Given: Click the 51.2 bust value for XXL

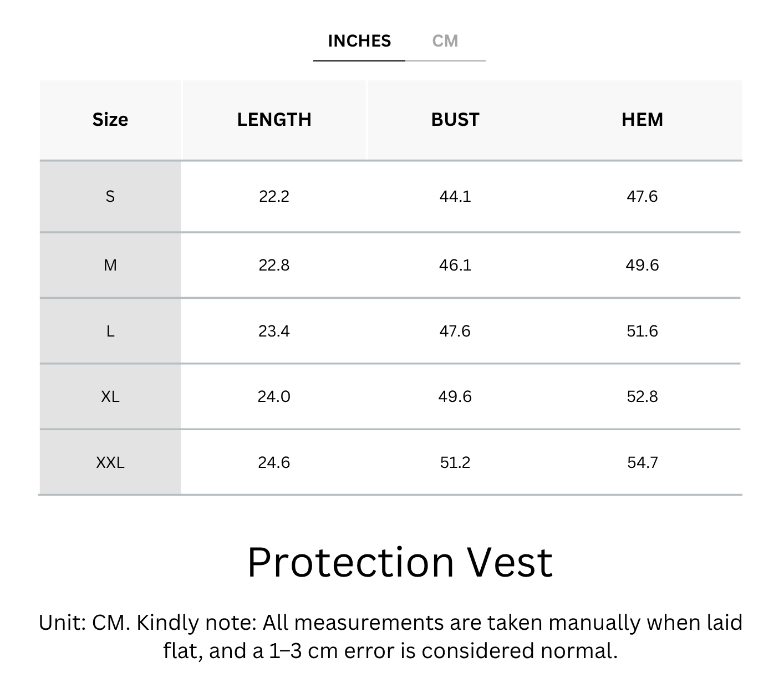Looking at the screenshot, I should (x=455, y=462).
